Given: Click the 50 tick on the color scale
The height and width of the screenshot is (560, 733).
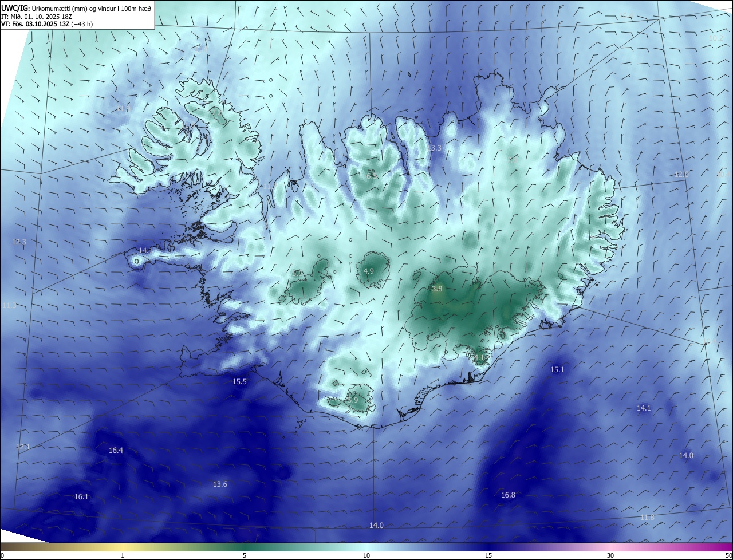Looking at the screenshot, I should tap(728, 555).
